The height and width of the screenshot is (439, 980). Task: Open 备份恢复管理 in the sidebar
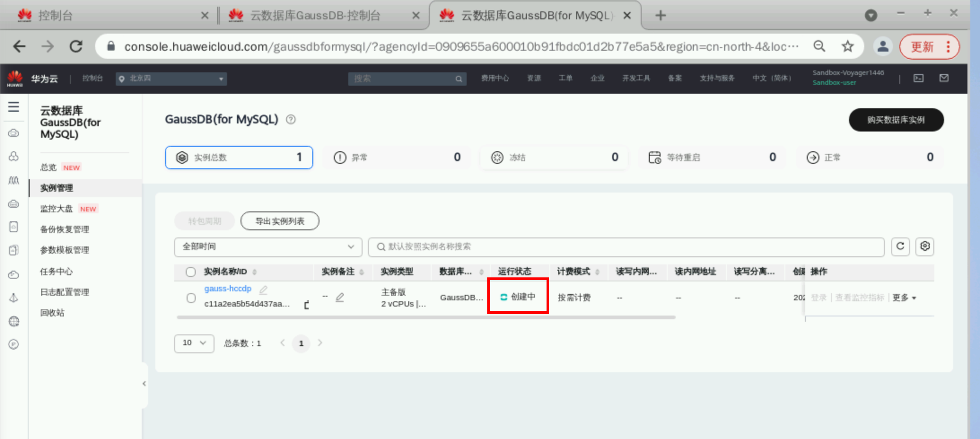(65, 229)
